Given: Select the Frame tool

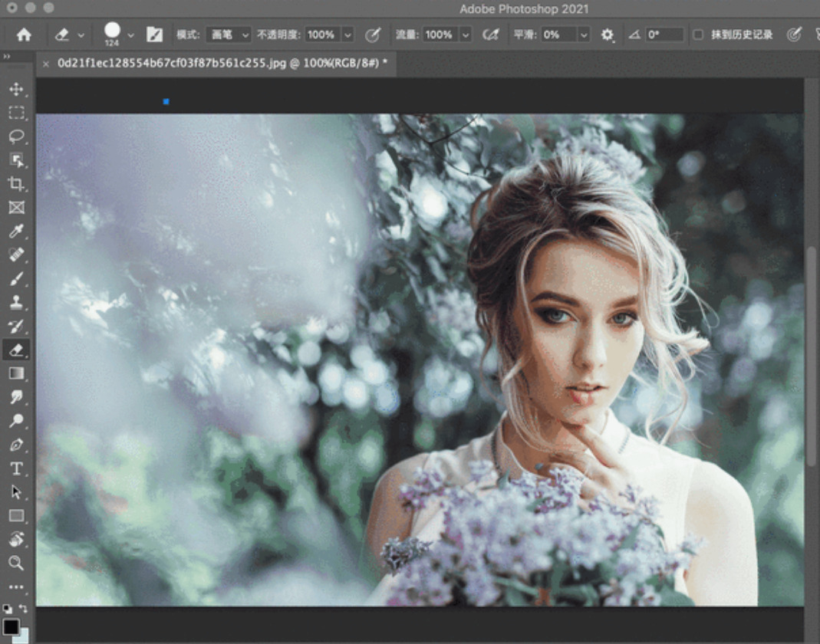Looking at the screenshot, I should pyautogui.click(x=16, y=208).
